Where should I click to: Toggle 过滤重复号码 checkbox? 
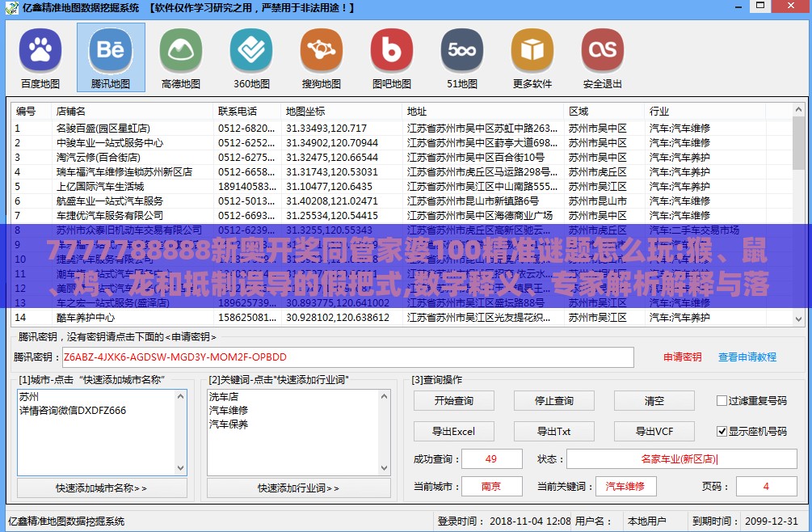722,400
